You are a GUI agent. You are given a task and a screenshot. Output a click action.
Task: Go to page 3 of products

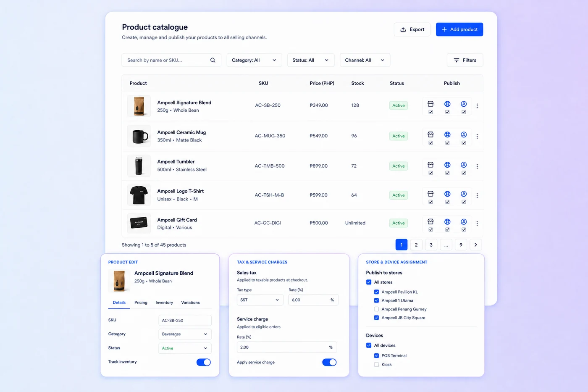coord(431,245)
